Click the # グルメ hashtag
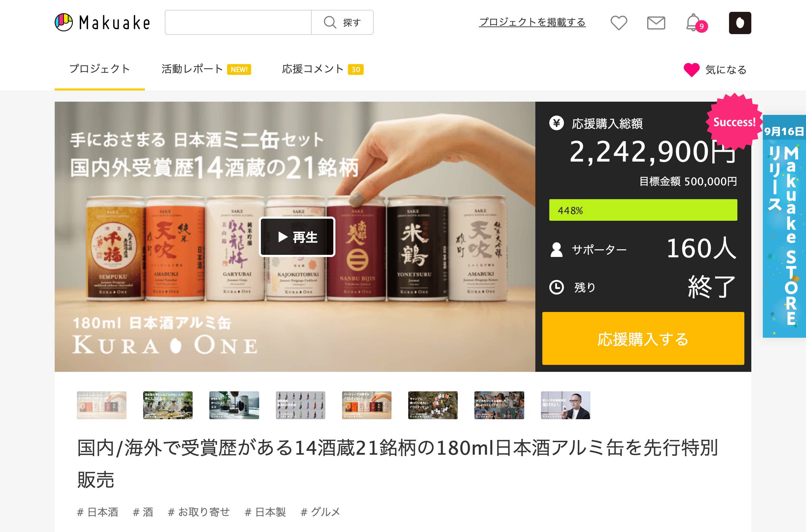The height and width of the screenshot is (532, 806). click(320, 512)
